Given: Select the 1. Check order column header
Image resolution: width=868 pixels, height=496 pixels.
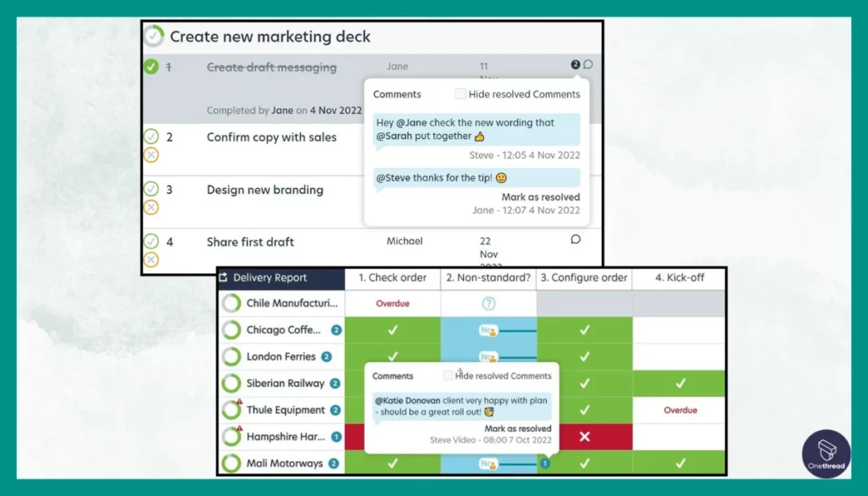Looking at the screenshot, I should click(x=392, y=278).
